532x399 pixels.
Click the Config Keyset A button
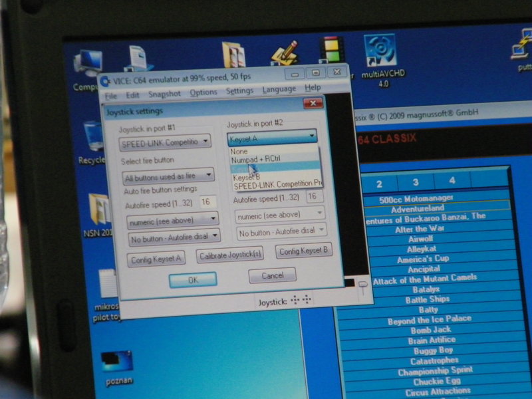click(156, 258)
